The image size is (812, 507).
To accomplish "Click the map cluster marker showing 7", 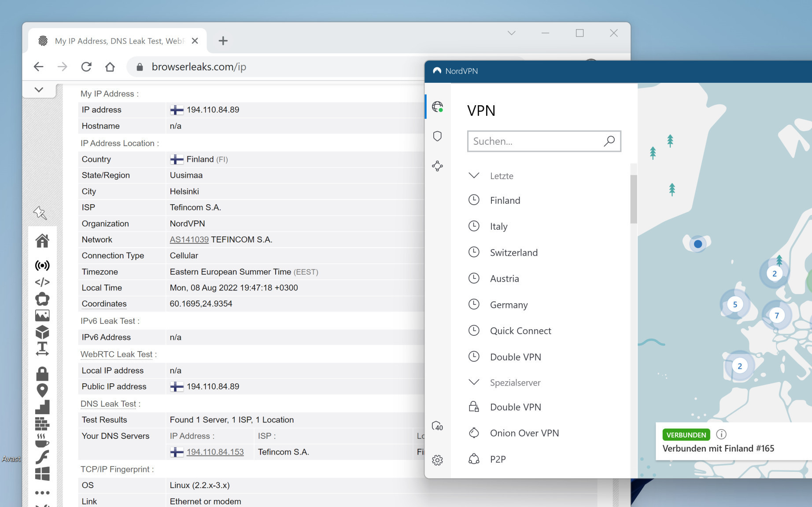I will point(777,316).
